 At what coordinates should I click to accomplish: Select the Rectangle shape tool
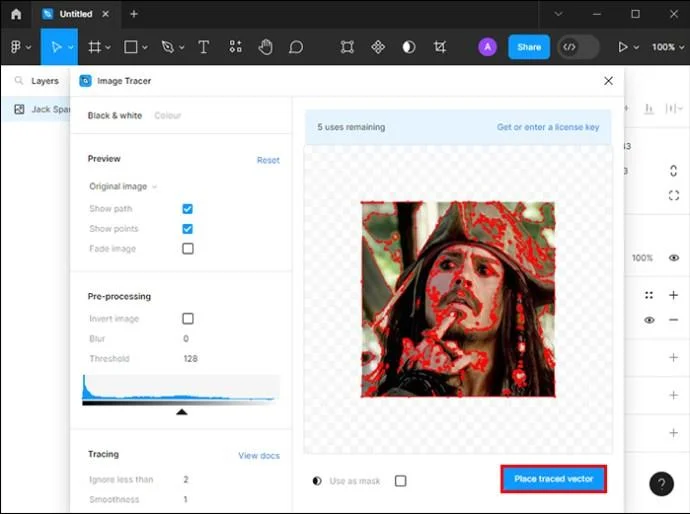click(x=131, y=47)
